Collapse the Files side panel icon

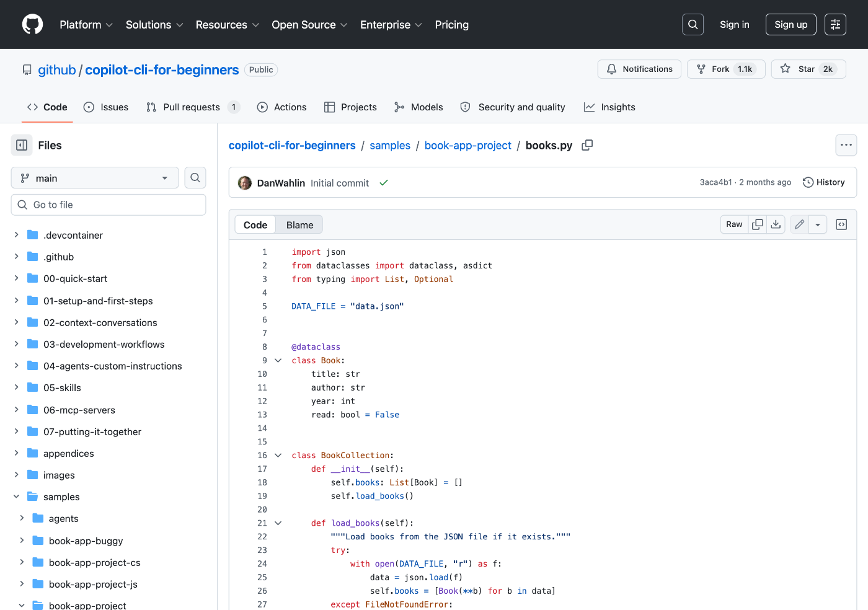(x=22, y=145)
